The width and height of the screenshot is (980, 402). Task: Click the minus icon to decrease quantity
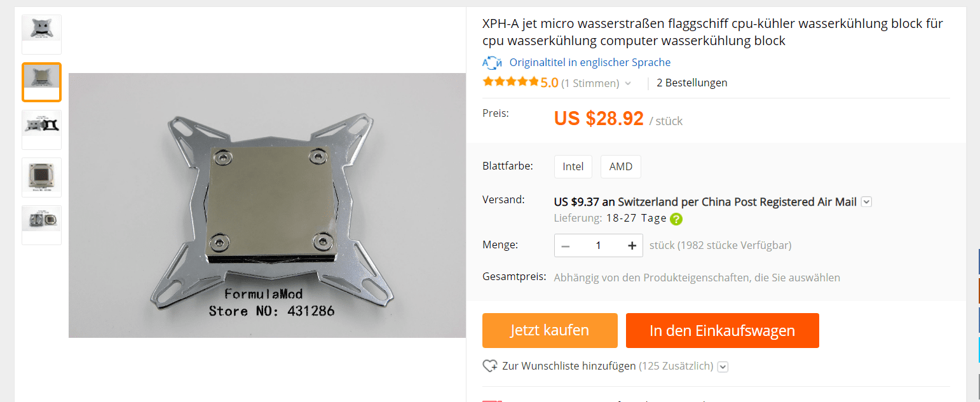point(566,246)
